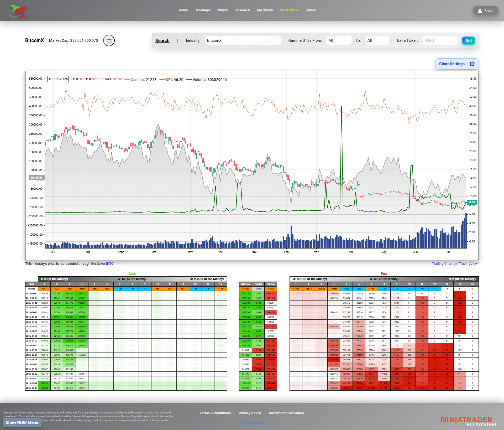Toggle the DPI legend series
This screenshot has height=430, width=504.
point(171,80)
